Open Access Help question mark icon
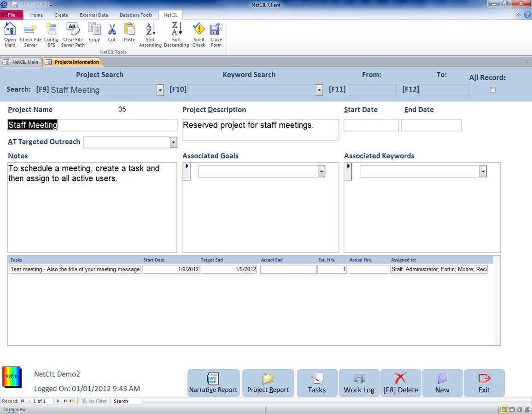This screenshot has width=532, height=414. point(527,15)
